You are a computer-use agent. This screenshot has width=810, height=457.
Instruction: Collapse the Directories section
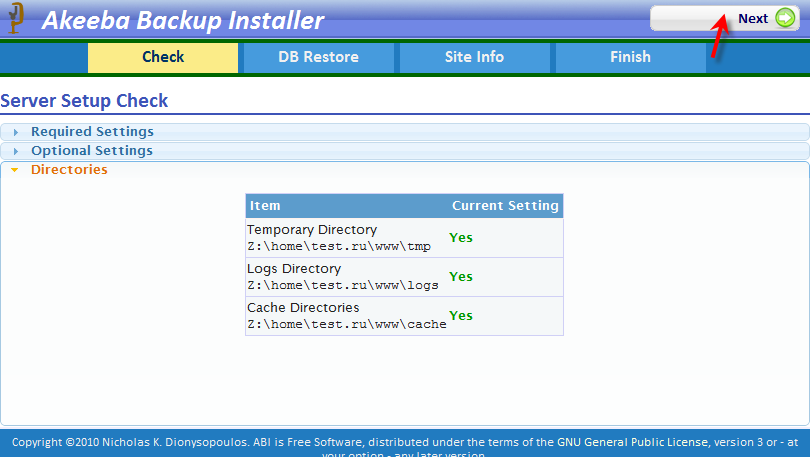click(405, 170)
